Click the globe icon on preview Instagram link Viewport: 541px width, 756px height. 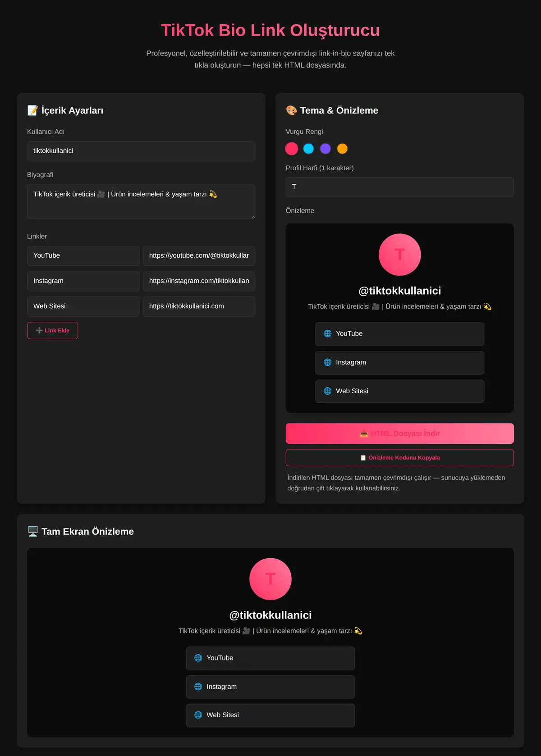pos(328,363)
